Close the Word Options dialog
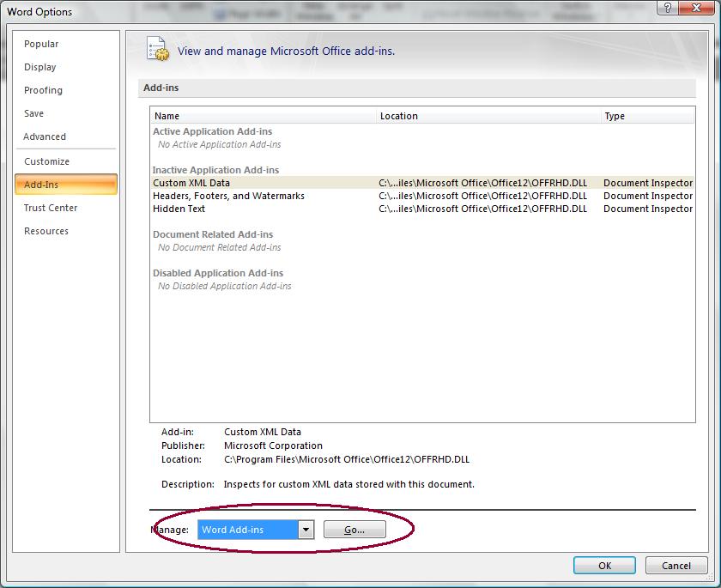721x588 pixels. 696,8
